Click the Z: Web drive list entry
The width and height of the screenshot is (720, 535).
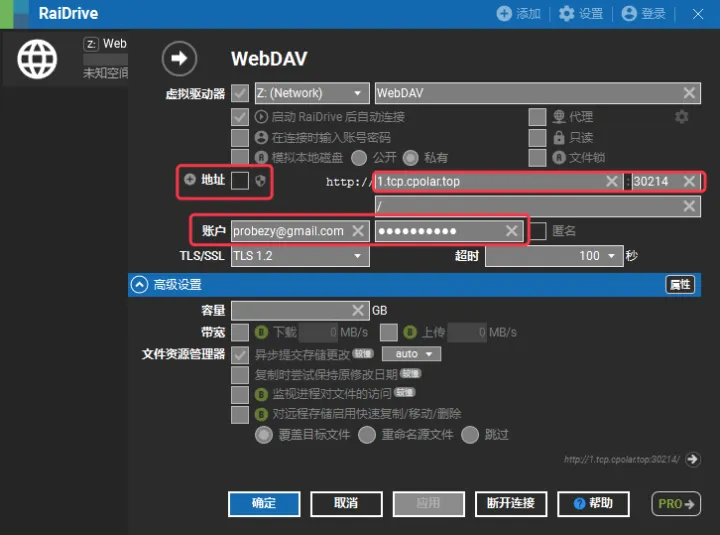point(66,58)
